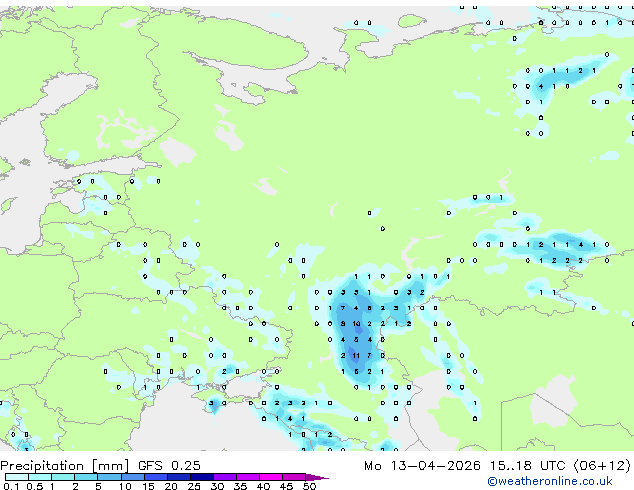Click the 'Precipitation [mm]' title text
Viewport: 634px width, 490px height.
tap(65, 465)
